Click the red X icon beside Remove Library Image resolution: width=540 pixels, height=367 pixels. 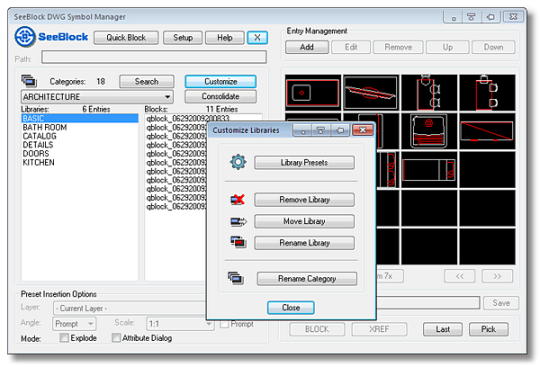(238, 199)
